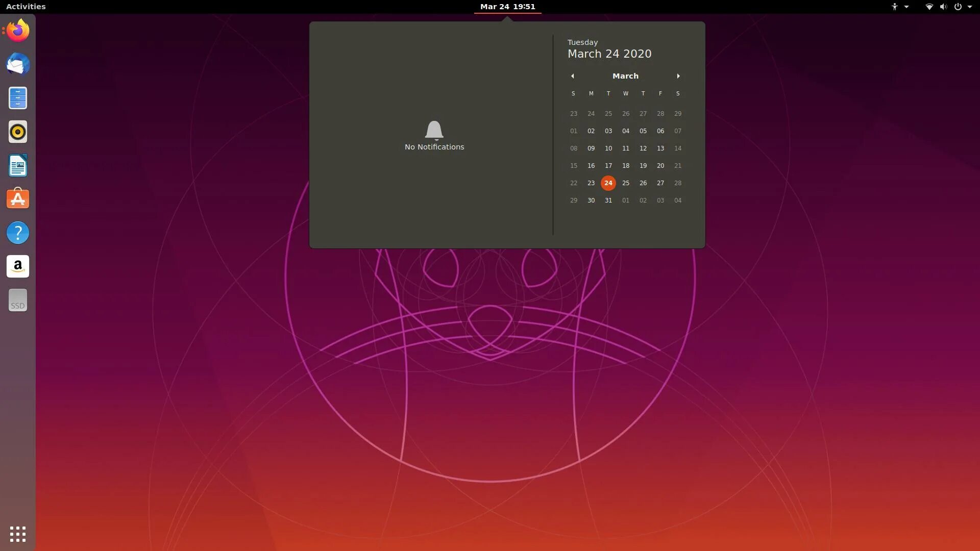Select March 16 in calendar
Viewport: 980px width, 551px height.
click(x=591, y=165)
